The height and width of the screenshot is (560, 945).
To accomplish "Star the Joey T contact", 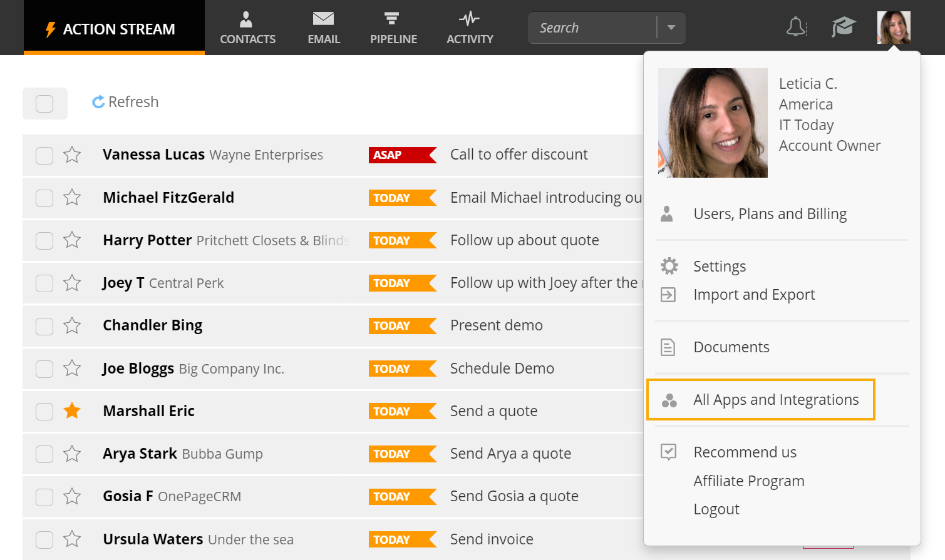I will point(72,283).
